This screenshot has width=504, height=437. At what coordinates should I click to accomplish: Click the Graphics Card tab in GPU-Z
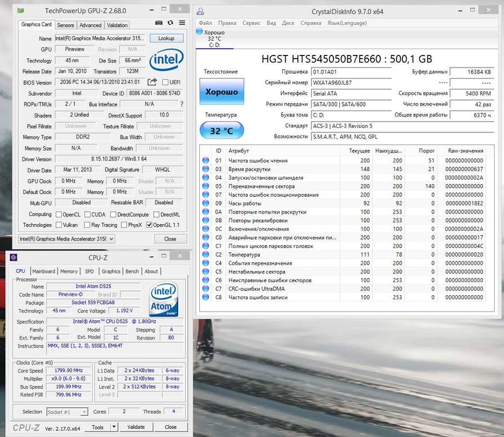[x=36, y=24]
